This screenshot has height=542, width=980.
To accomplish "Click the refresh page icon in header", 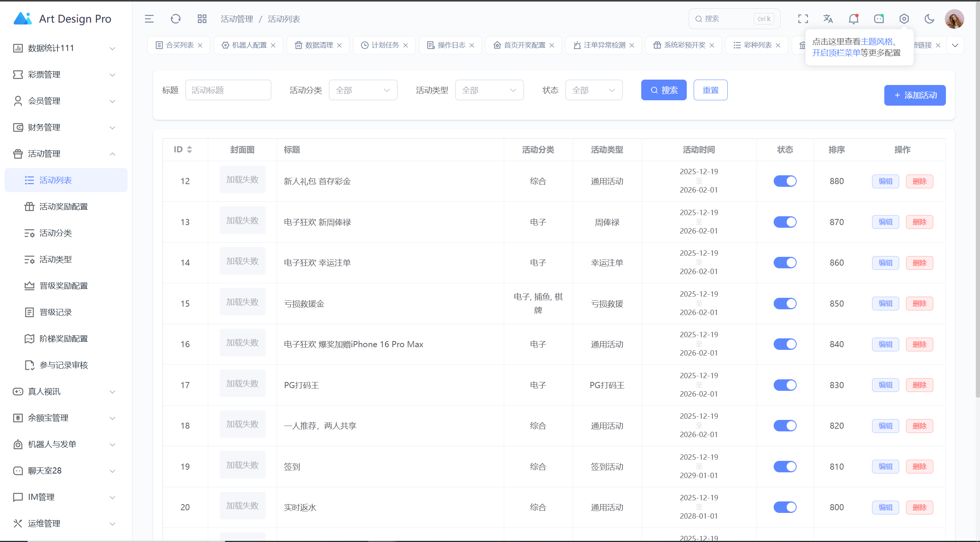I will point(176,19).
